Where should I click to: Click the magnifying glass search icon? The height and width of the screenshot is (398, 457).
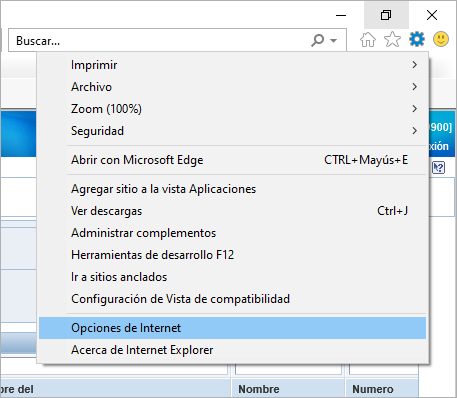318,40
